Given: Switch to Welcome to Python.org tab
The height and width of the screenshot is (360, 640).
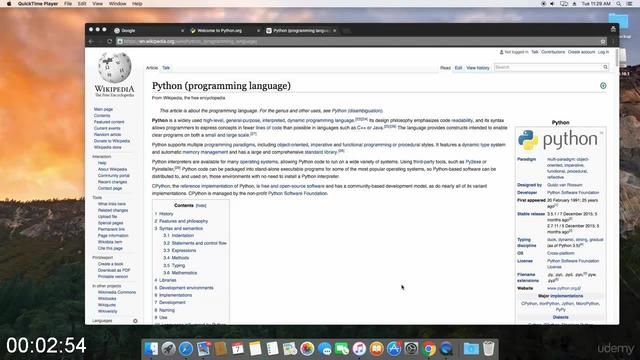Looking at the screenshot, I should tap(224, 31).
